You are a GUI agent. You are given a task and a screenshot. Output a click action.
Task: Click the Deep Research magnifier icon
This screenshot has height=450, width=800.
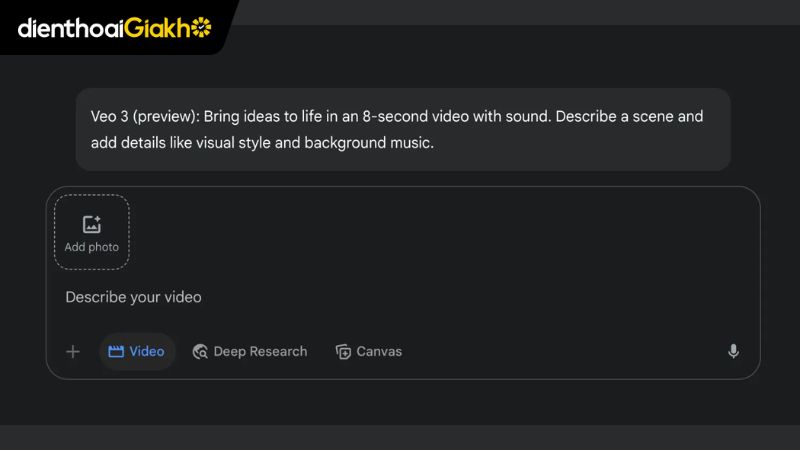pos(200,352)
